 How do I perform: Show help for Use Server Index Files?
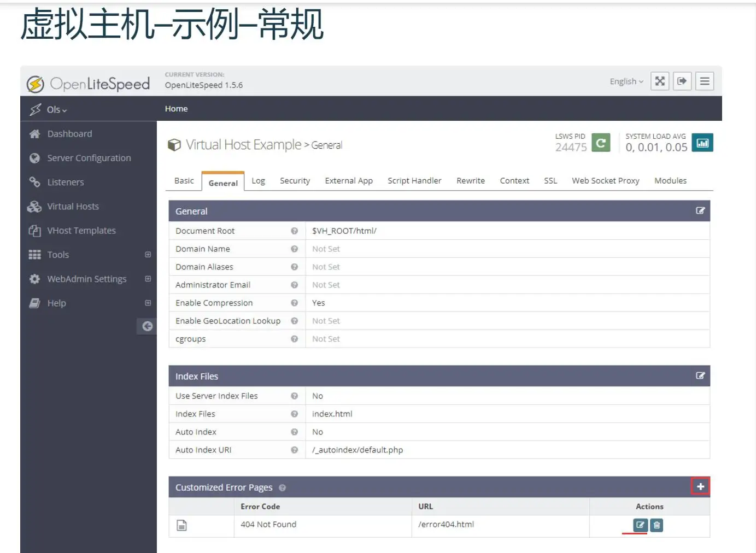pos(294,396)
